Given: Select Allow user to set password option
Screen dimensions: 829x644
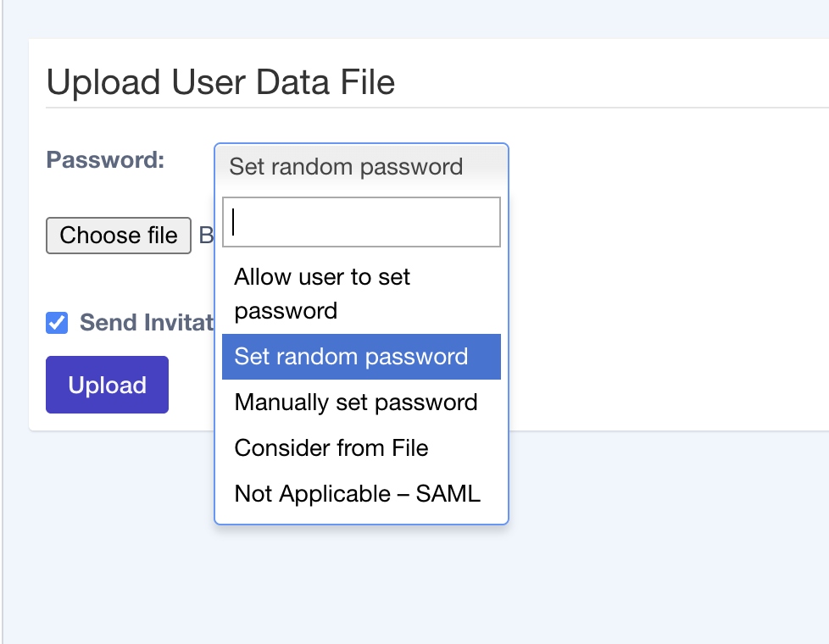Looking at the screenshot, I should (361, 294).
